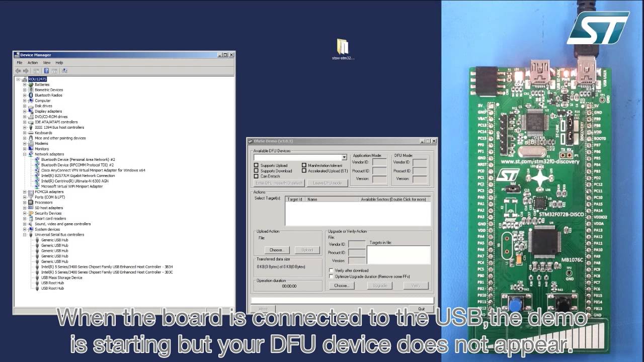Select the Disk drives category icon
Image resolution: width=644 pixels, height=362 pixels.
pyautogui.click(x=31, y=106)
